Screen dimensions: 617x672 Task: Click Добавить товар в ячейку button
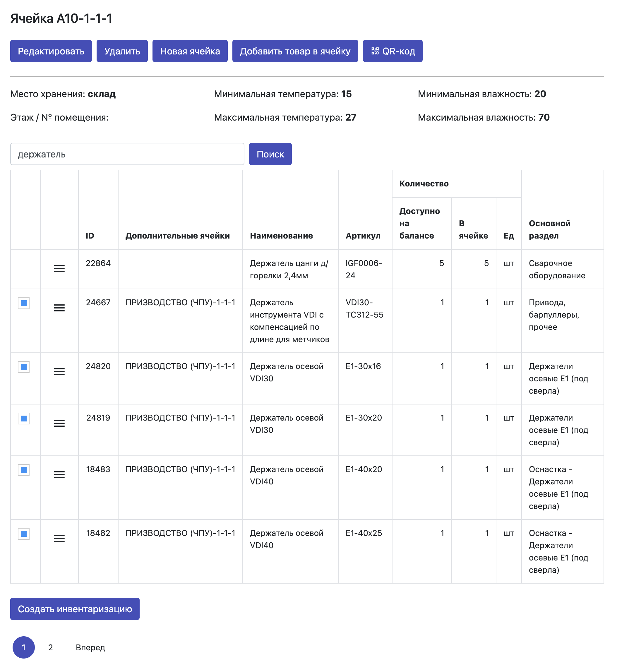click(x=295, y=51)
